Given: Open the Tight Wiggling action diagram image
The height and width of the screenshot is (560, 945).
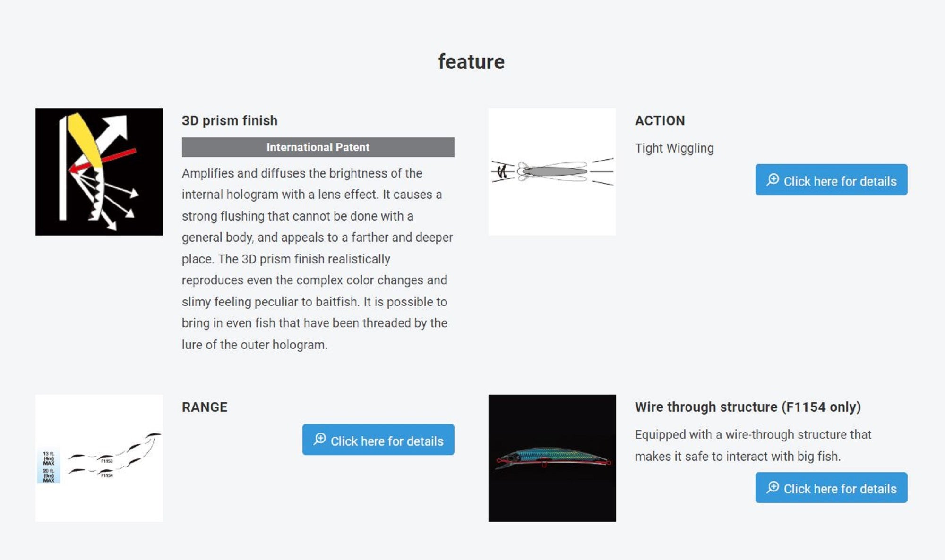Looking at the screenshot, I should tap(552, 171).
